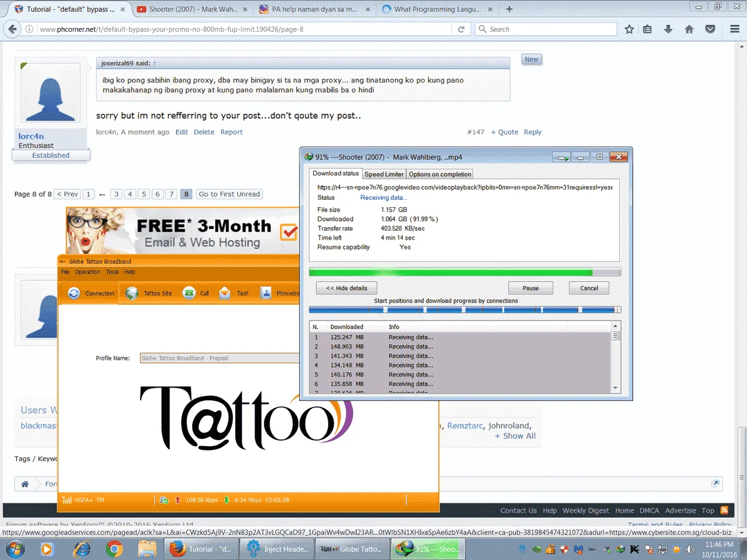Open the bookmarks list icon in Firefox toolbar
The height and width of the screenshot is (560, 747).
point(647,29)
